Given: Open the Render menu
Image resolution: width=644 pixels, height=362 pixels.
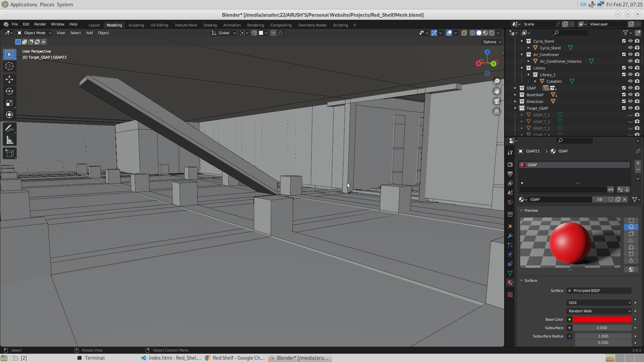Looking at the screenshot, I should 40,24.
